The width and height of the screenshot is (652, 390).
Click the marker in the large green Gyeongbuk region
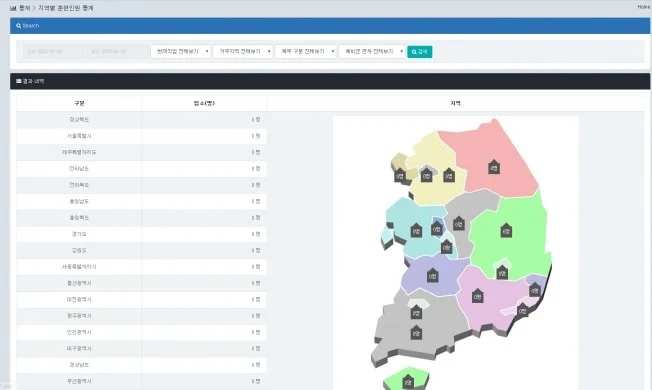point(506,230)
